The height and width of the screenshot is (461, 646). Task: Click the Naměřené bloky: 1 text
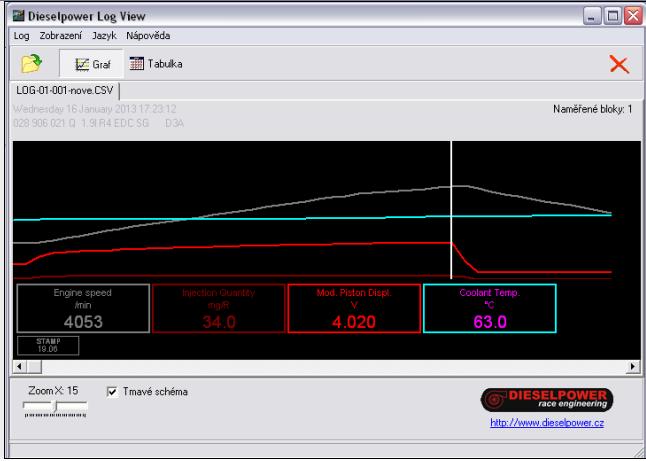tap(592, 109)
